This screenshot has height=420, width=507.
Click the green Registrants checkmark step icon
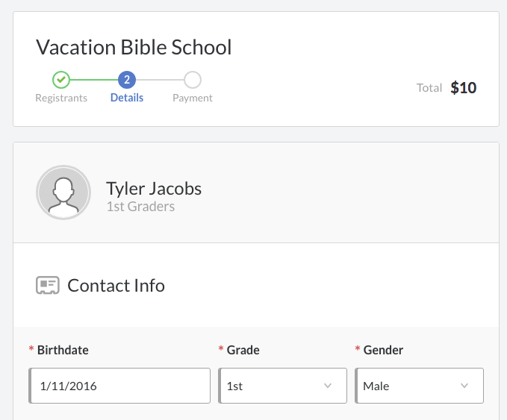pos(61,80)
